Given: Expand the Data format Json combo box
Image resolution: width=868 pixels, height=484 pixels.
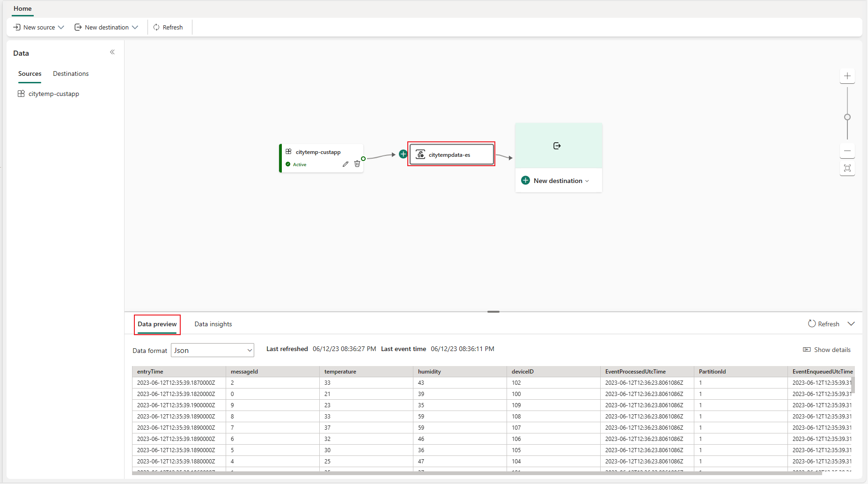Looking at the screenshot, I should [x=213, y=351].
